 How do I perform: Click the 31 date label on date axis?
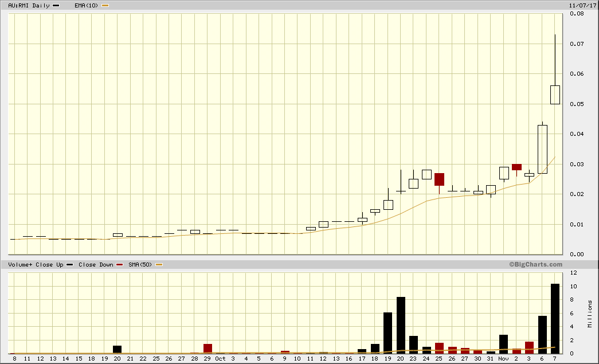pyautogui.click(x=490, y=359)
